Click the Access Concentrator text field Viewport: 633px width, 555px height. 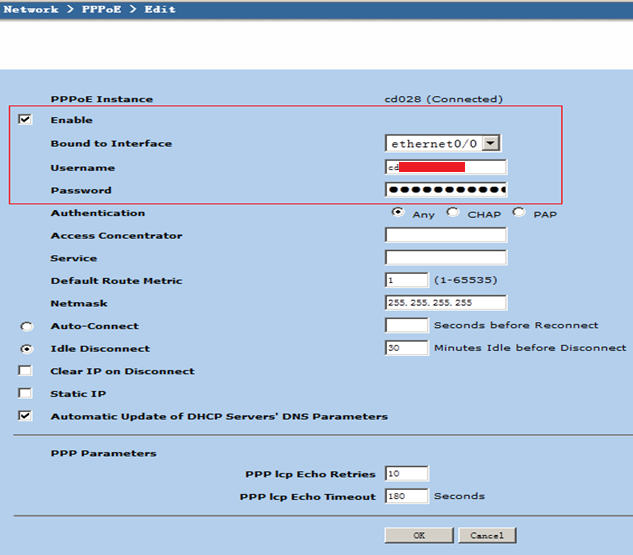[x=446, y=236]
